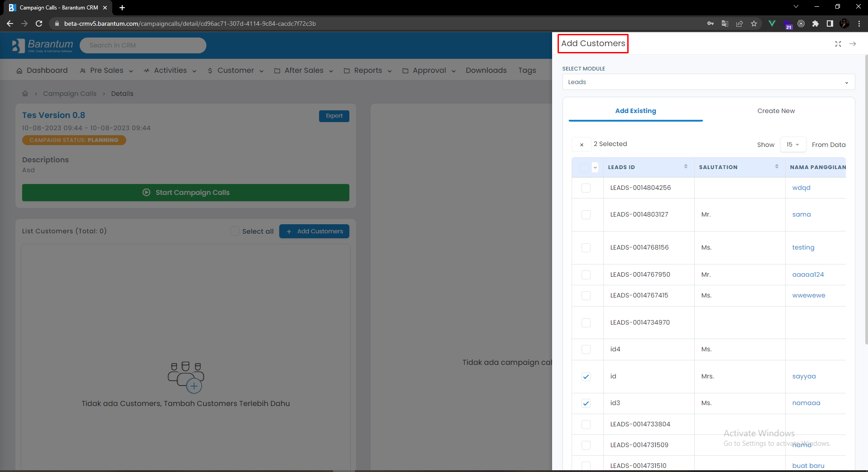This screenshot has height=472, width=868.
Task: Click the panel vertical scrollbar
Action: click(866, 199)
